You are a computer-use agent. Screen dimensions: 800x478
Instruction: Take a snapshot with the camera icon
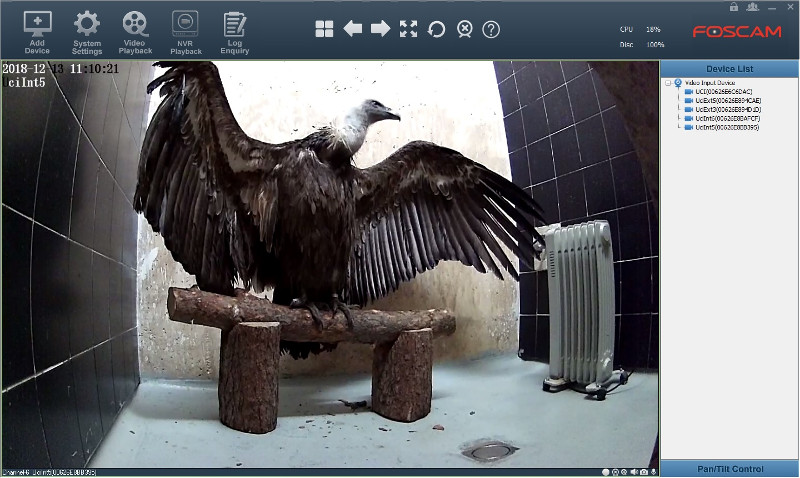point(644,472)
